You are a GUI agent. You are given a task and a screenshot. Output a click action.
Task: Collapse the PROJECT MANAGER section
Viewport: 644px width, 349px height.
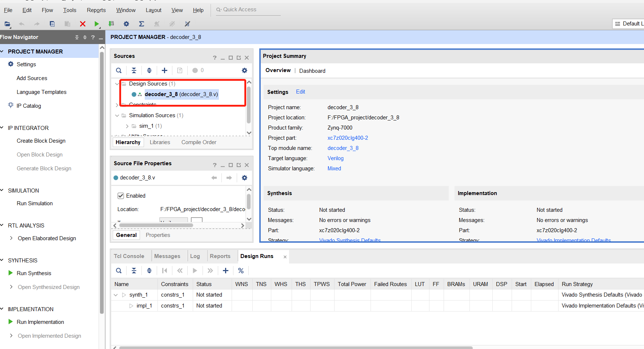click(x=2, y=52)
